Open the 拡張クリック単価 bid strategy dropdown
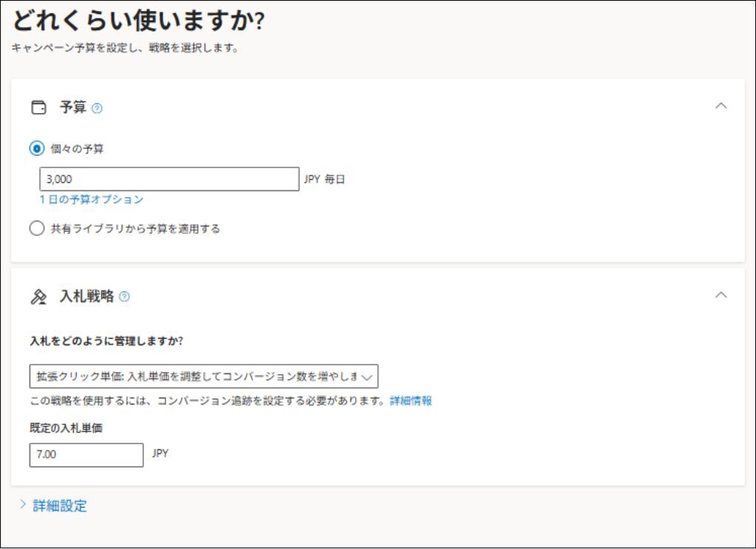Image resolution: width=756 pixels, height=549 pixels. pyautogui.click(x=204, y=376)
